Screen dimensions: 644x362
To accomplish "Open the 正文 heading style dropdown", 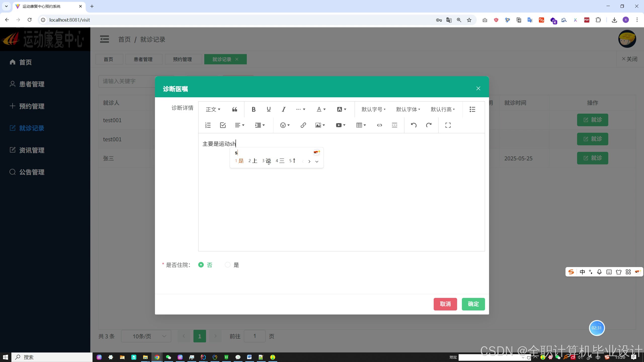I will [x=213, y=109].
